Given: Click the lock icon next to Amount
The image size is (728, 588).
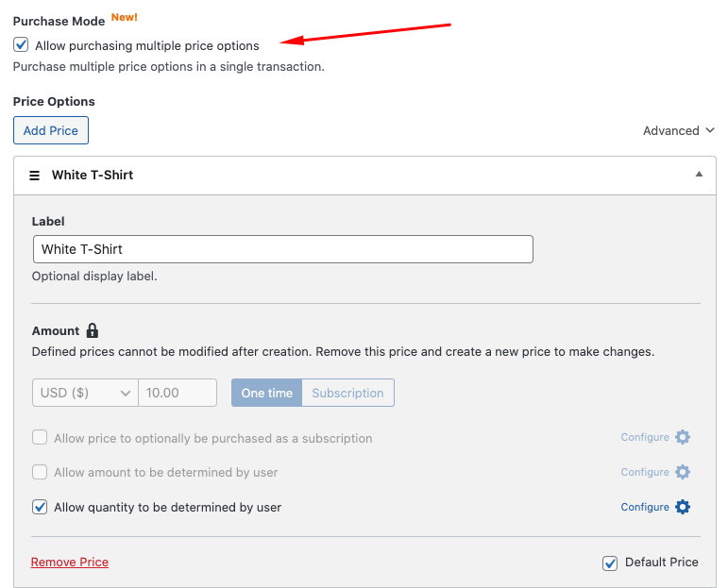Looking at the screenshot, I should coord(93,330).
